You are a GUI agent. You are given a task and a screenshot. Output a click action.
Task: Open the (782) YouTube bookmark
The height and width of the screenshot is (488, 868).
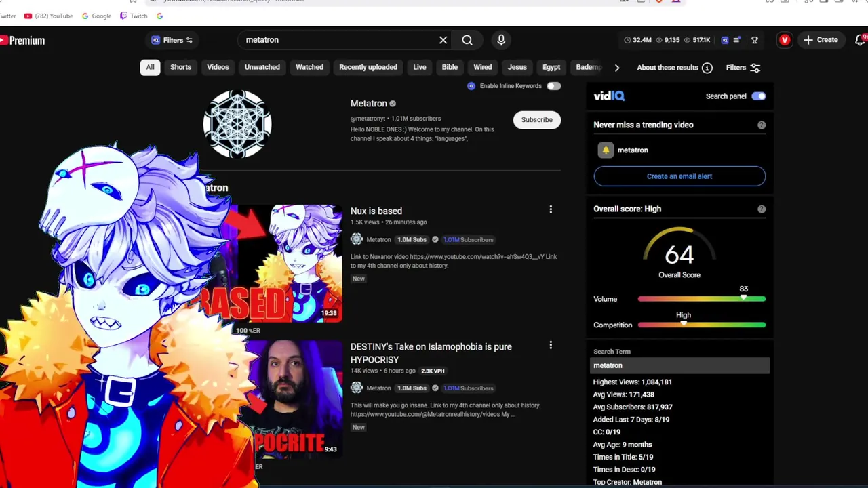click(x=48, y=16)
